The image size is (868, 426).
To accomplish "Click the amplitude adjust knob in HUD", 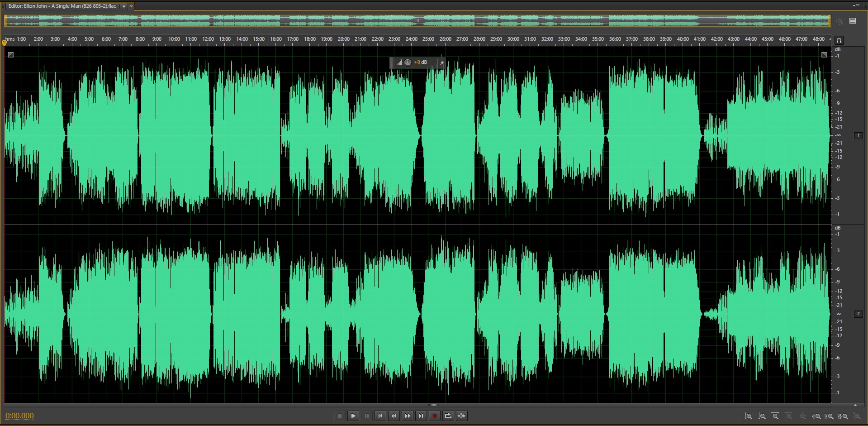I will [x=408, y=62].
